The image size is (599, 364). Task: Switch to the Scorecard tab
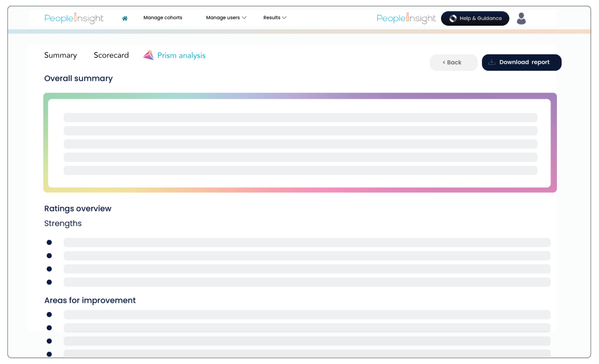pos(111,56)
